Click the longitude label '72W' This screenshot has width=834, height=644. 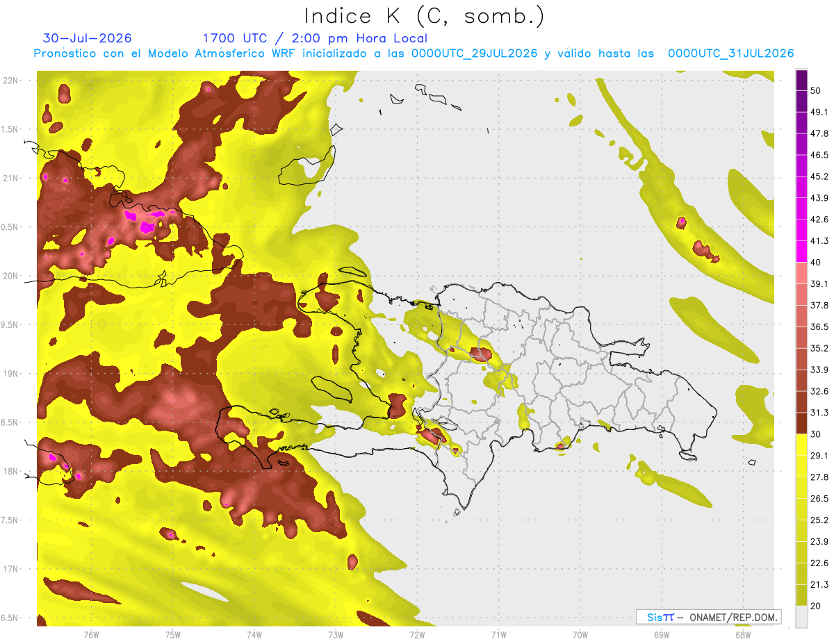pyautogui.click(x=417, y=634)
